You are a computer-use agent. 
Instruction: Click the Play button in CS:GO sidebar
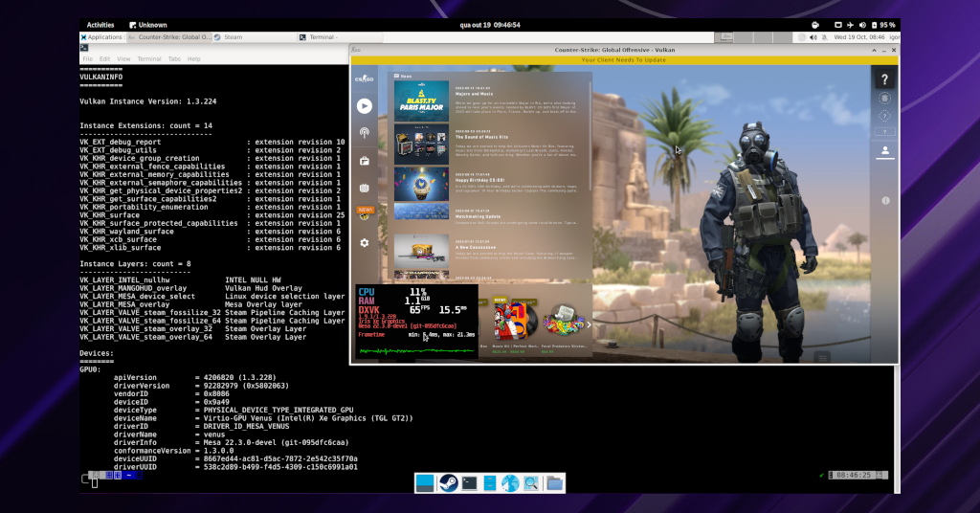(364, 105)
